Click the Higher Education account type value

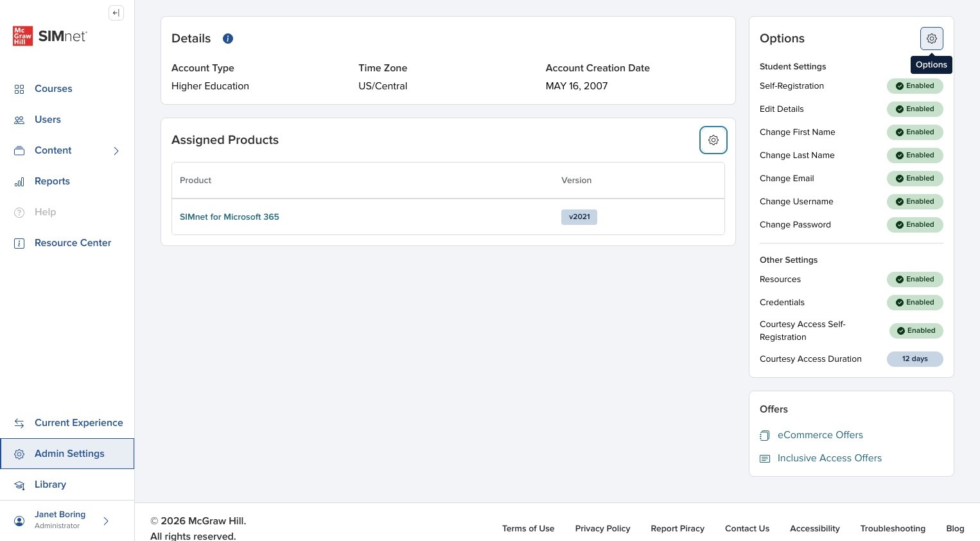(210, 86)
